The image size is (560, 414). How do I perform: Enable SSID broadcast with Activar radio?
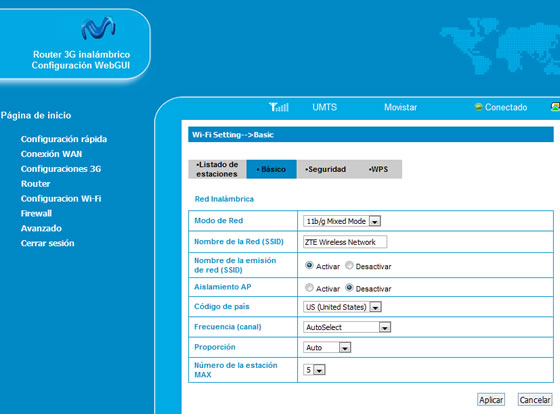[x=309, y=265]
